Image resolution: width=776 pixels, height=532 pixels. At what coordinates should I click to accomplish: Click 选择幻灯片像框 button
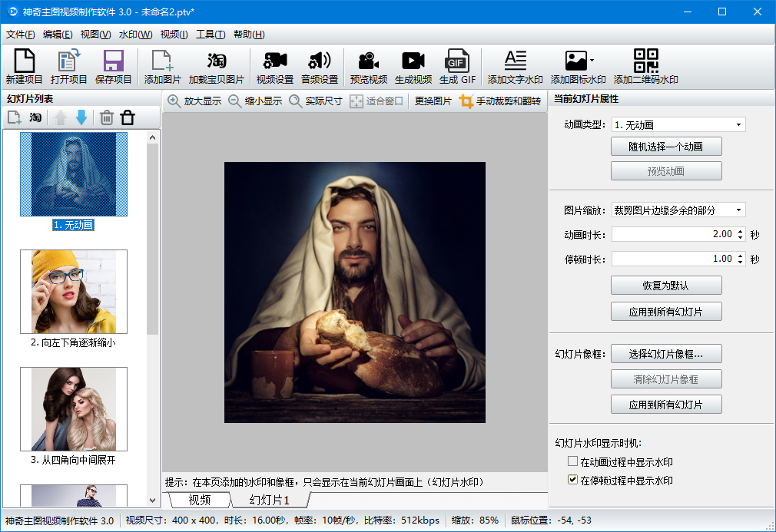tap(665, 353)
